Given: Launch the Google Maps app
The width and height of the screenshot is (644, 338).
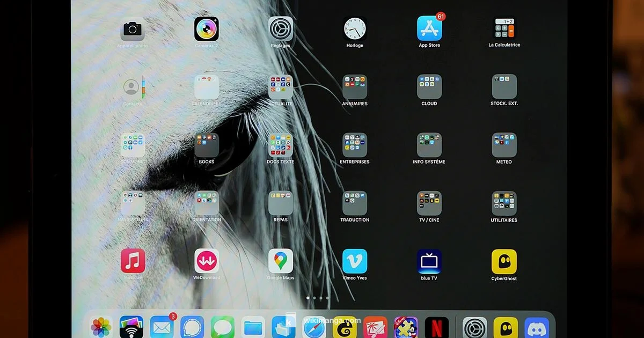Looking at the screenshot, I should (x=281, y=261).
